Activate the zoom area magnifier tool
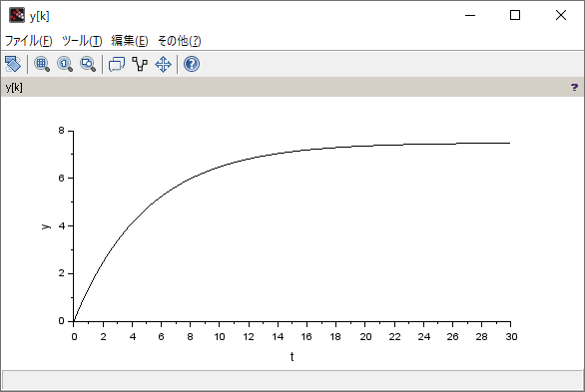 coord(42,64)
